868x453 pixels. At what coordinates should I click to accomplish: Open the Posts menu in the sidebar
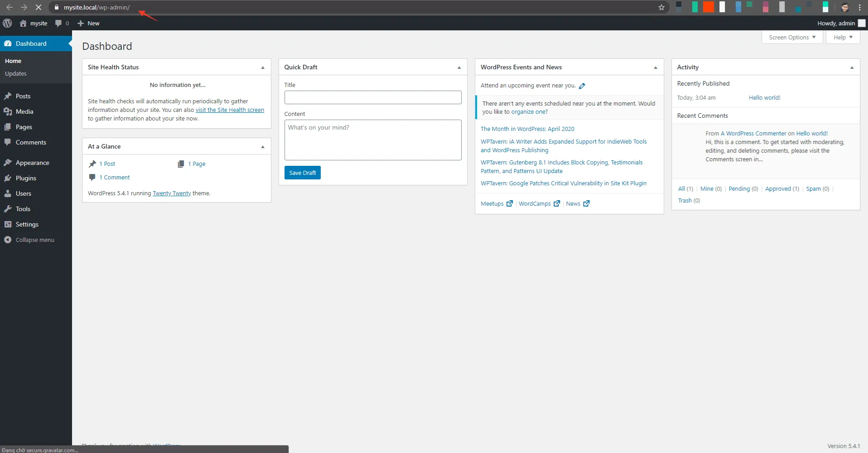coord(36,96)
